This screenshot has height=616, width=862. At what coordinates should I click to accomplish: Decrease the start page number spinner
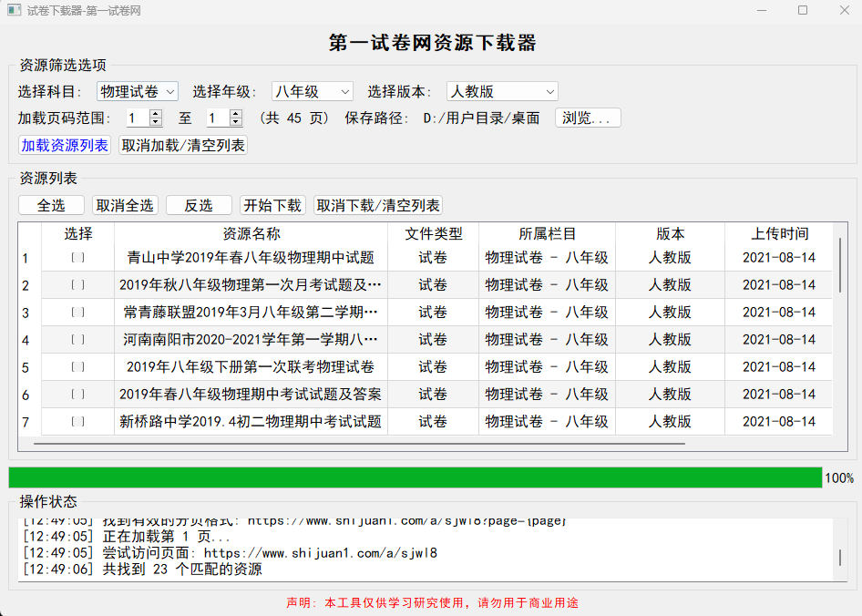156,121
